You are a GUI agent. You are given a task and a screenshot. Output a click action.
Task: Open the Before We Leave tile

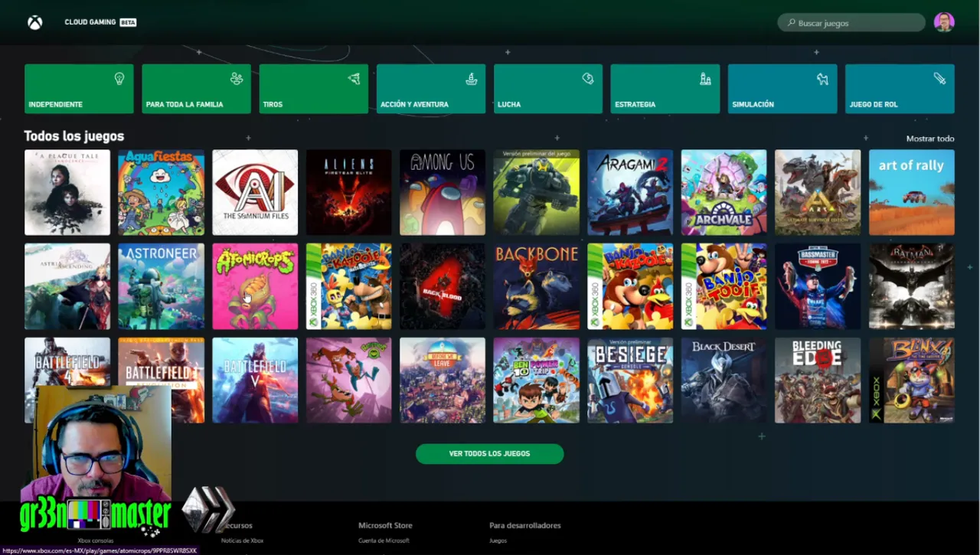(x=443, y=380)
